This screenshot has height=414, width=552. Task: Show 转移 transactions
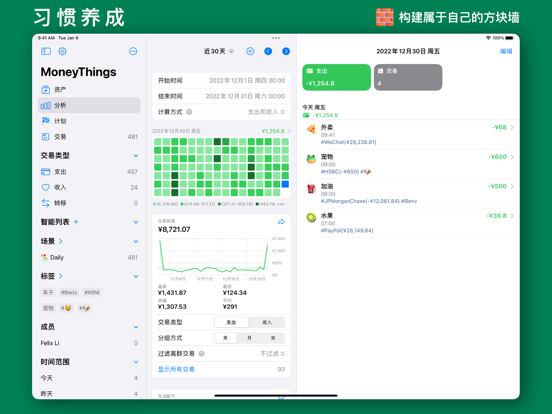pyautogui.click(x=89, y=203)
